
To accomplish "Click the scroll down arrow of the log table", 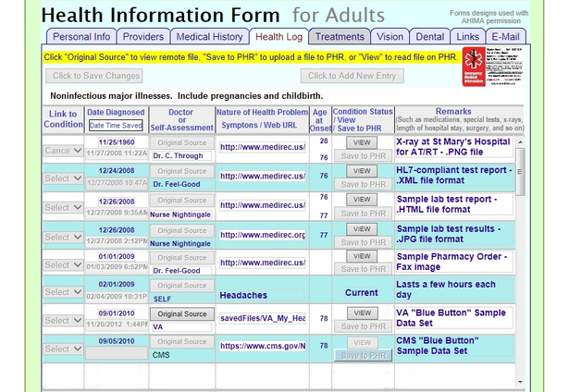I will point(520,382).
